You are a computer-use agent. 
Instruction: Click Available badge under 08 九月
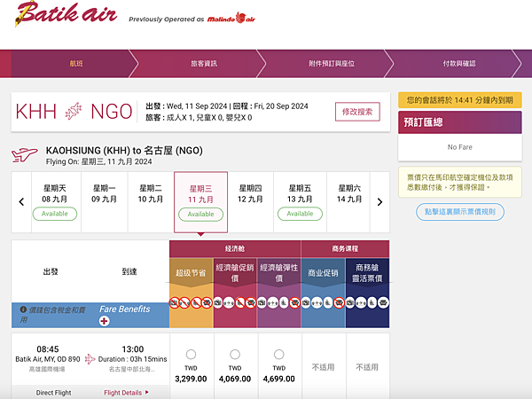coord(55,214)
